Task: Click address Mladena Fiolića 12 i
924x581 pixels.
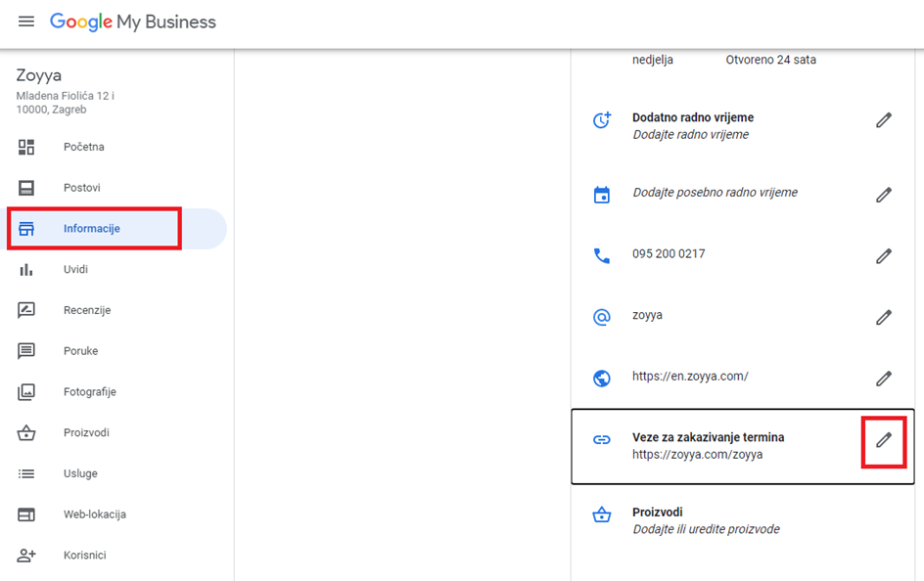Action: pos(66,96)
